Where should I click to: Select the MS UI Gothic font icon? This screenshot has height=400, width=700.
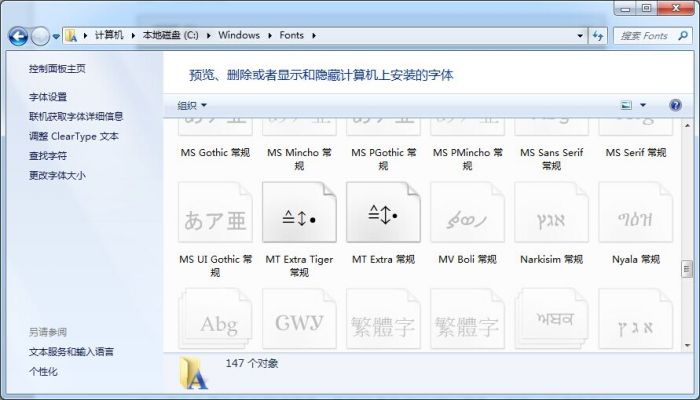[215, 212]
